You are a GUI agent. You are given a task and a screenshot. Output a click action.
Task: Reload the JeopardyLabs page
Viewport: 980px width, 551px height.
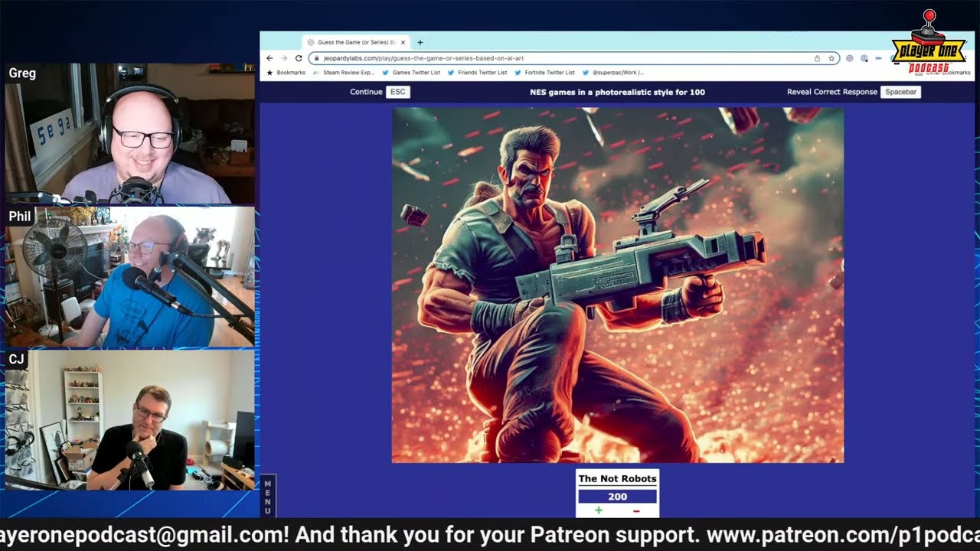tap(299, 58)
